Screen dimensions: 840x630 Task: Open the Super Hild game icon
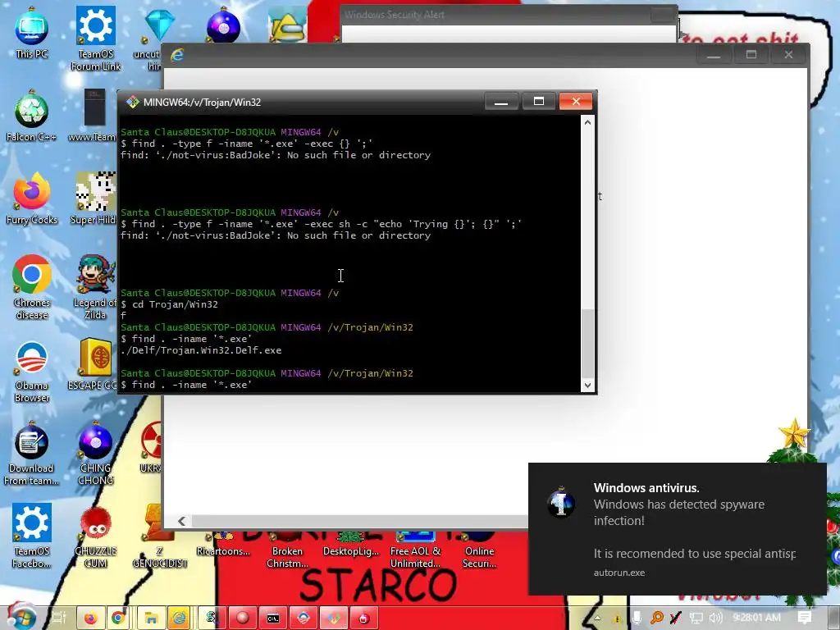(x=95, y=199)
